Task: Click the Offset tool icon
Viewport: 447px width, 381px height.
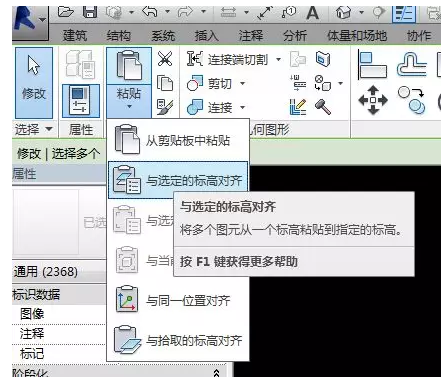Action: click(412, 65)
